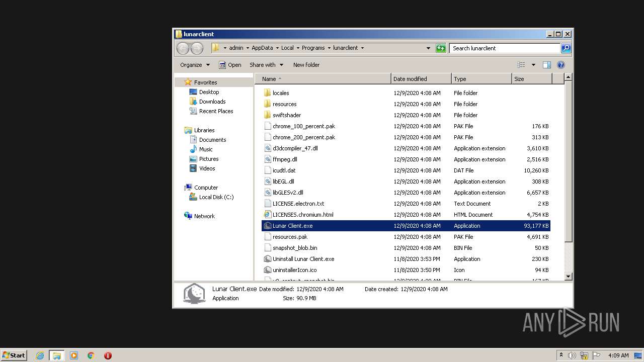Expand the arrow after AppData breadcrumb
The height and width of the screenshot is (362, 644).
point(276,48)
